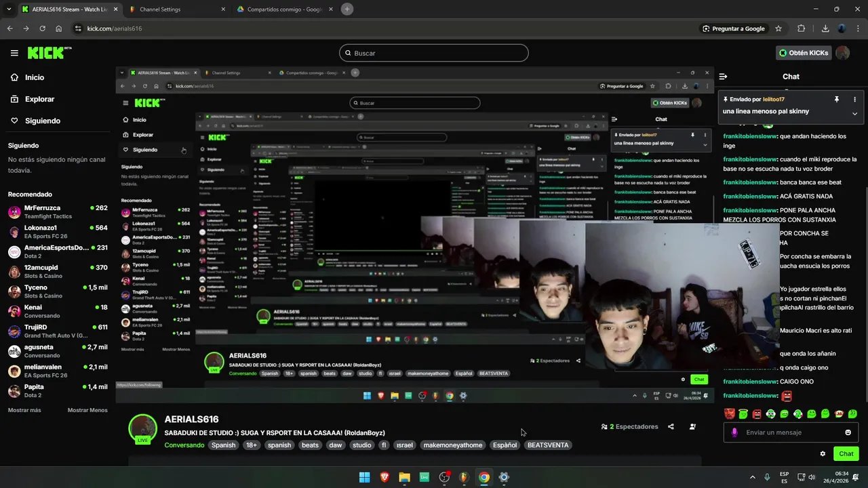
Task: Click frankitobienslow's red emote message
Action: tap(787, 396)
